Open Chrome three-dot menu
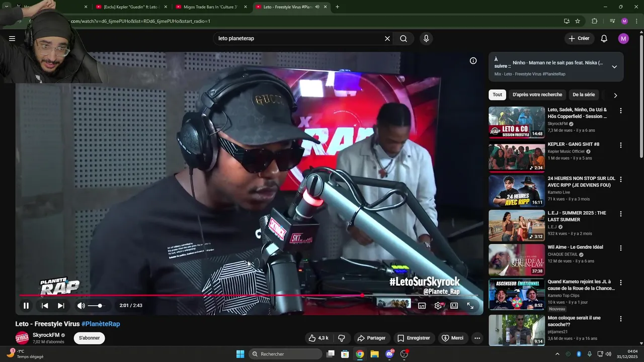644x362 pixels. 636,21
